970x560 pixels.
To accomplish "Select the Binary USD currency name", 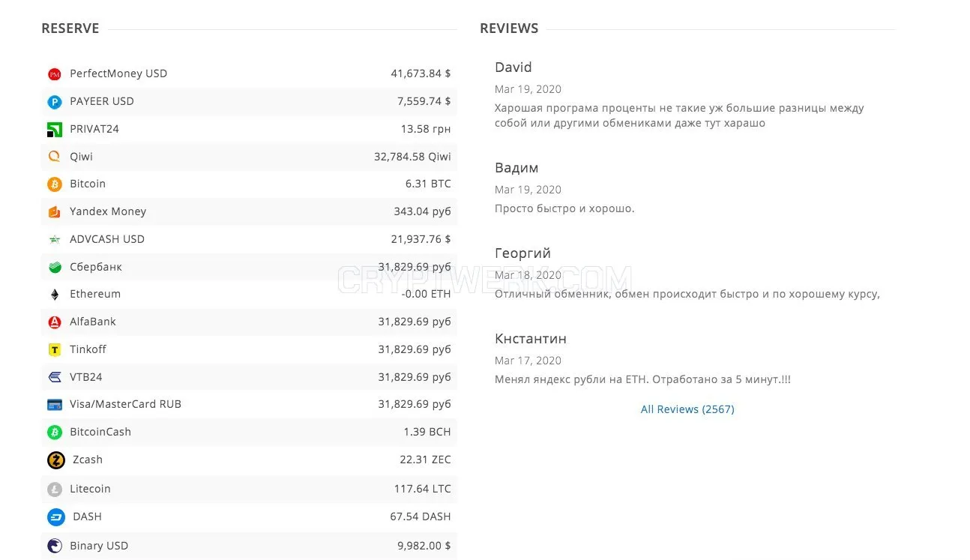I will 99,546.
